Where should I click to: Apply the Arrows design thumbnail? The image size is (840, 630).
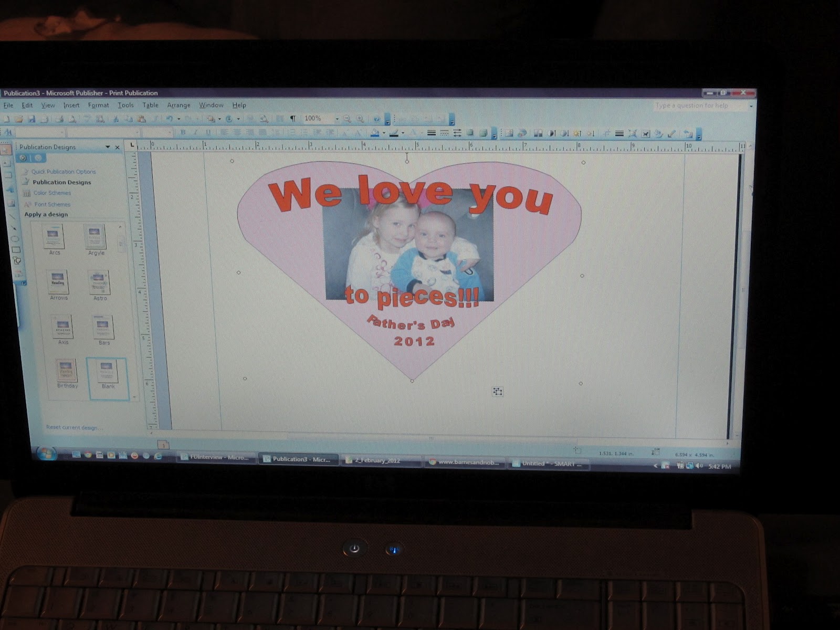(57, 282)
